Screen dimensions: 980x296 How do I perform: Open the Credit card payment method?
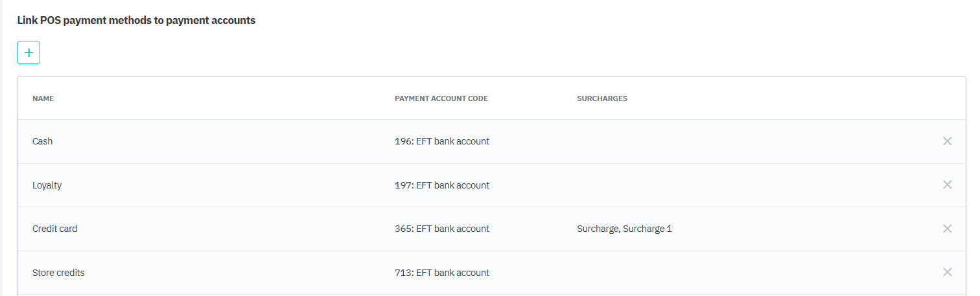click(54, 229)
